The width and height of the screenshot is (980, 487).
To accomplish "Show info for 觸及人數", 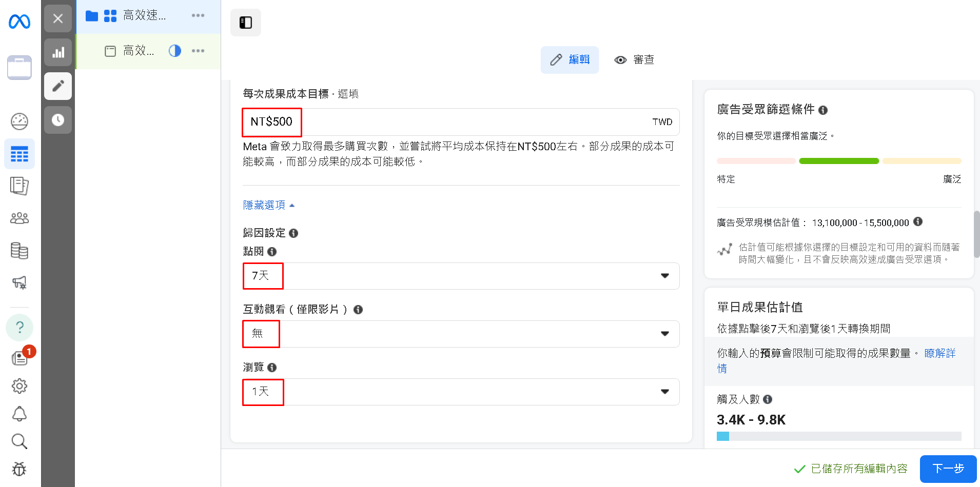I will (768, 399).
